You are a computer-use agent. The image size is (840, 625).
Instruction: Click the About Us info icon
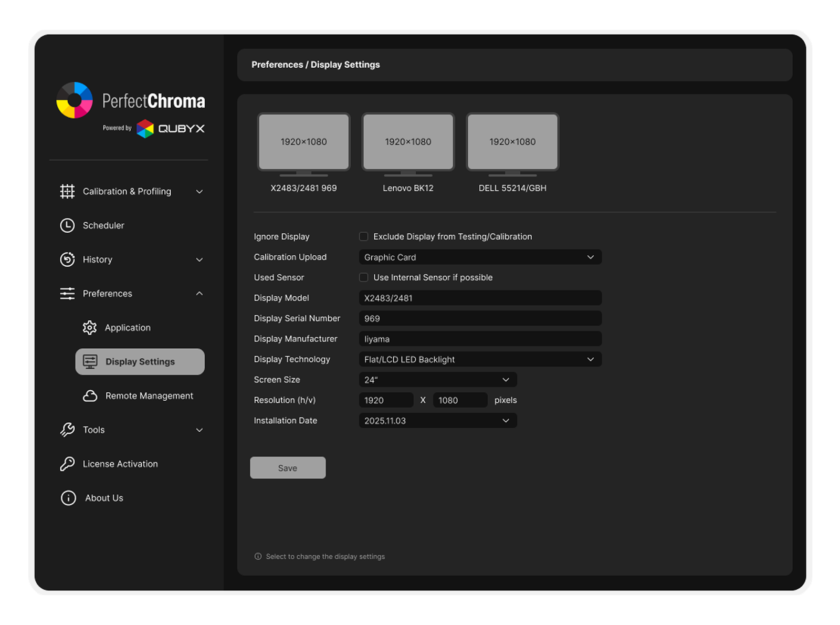(68, 498)
